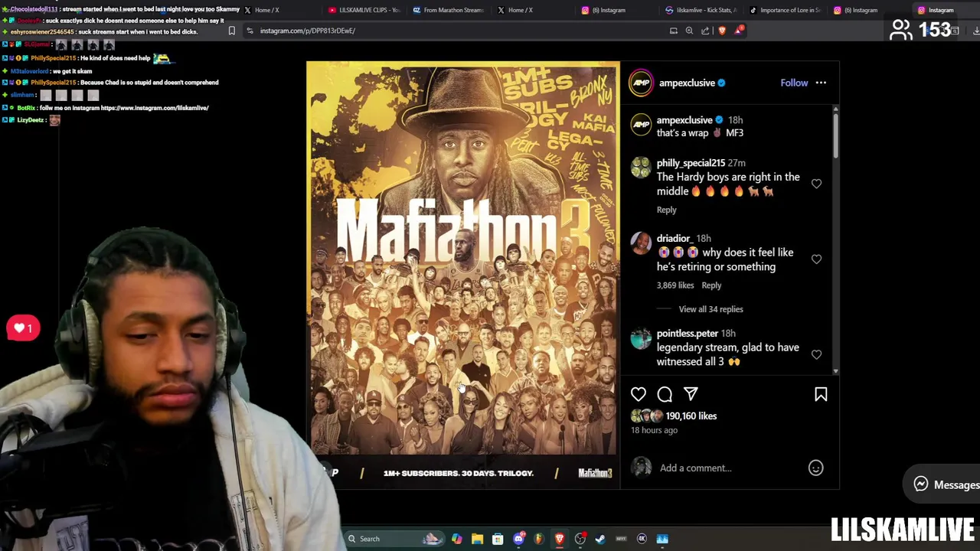Click the 18 hours ago timestamp
Screen dimensions: 980x551
[654, 430]
